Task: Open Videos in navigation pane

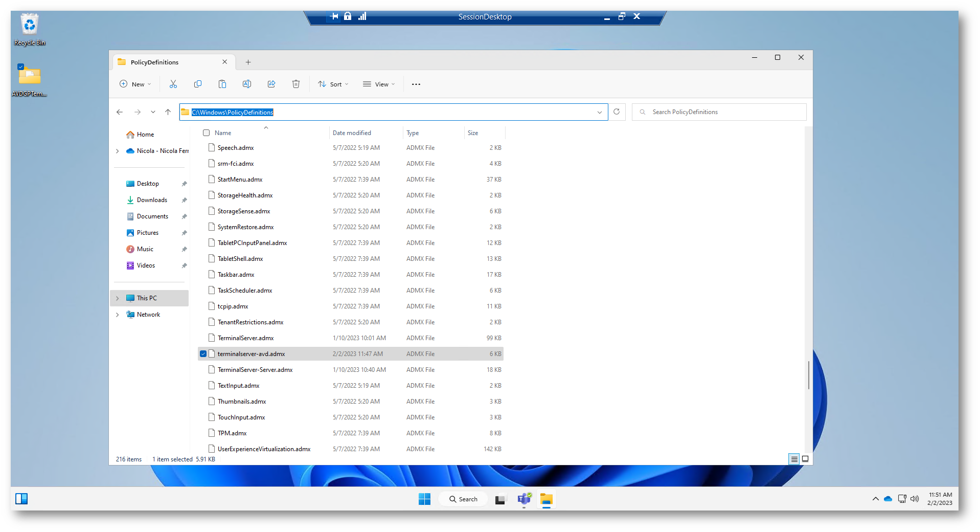Action: click(x=146, y=265)
